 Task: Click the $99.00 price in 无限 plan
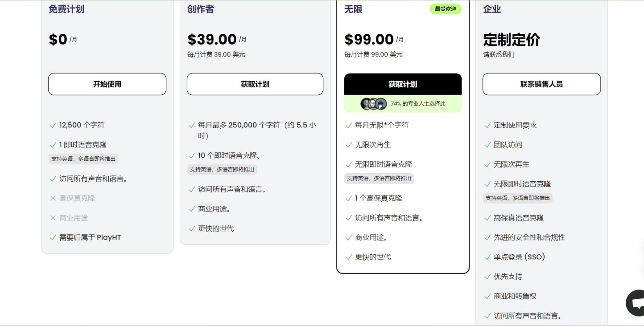369,39
